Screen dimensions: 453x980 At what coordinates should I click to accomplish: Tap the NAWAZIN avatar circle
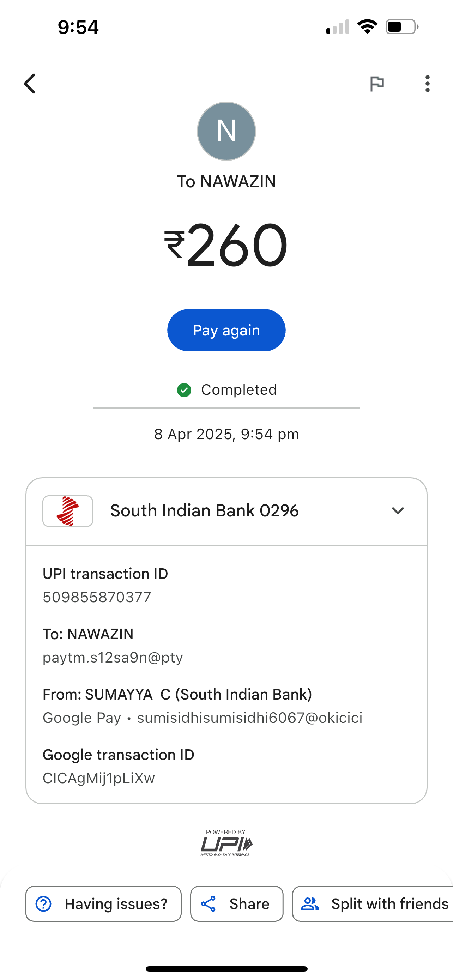click(x=226, y=131)
